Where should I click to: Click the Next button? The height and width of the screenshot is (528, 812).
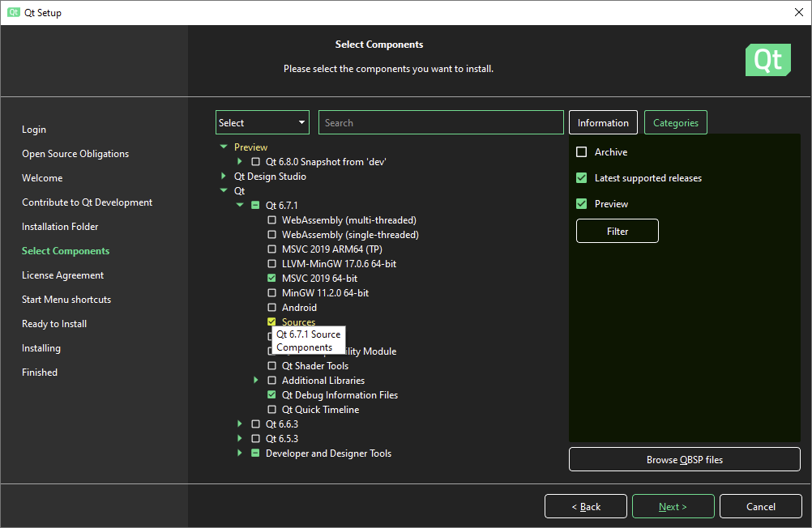[673, 506]
